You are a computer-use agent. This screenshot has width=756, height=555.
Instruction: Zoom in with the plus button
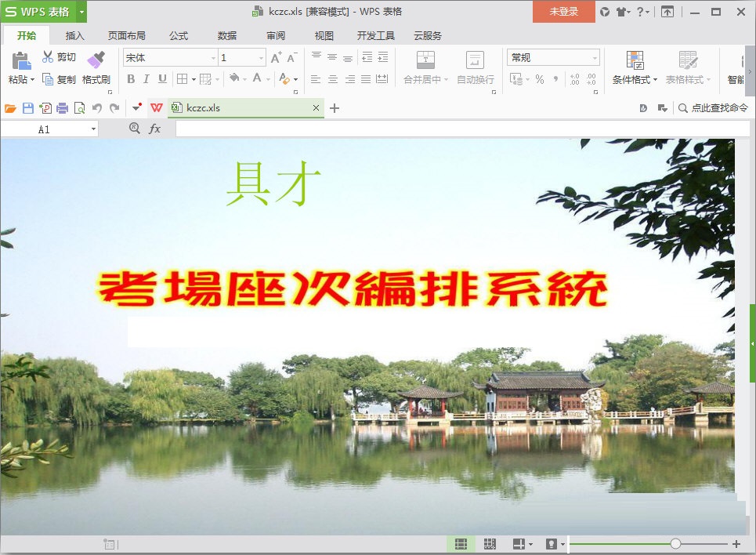[x=736, y=544]
